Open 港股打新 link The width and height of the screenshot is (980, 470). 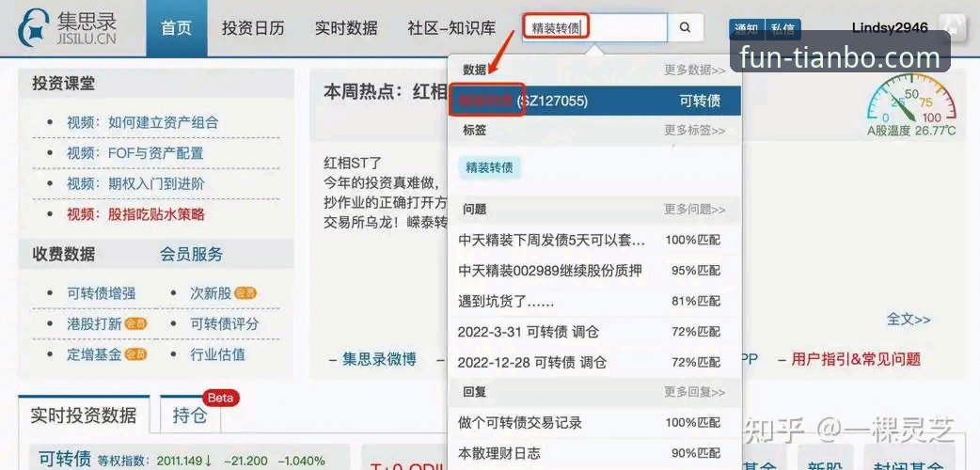coord(94,323)
